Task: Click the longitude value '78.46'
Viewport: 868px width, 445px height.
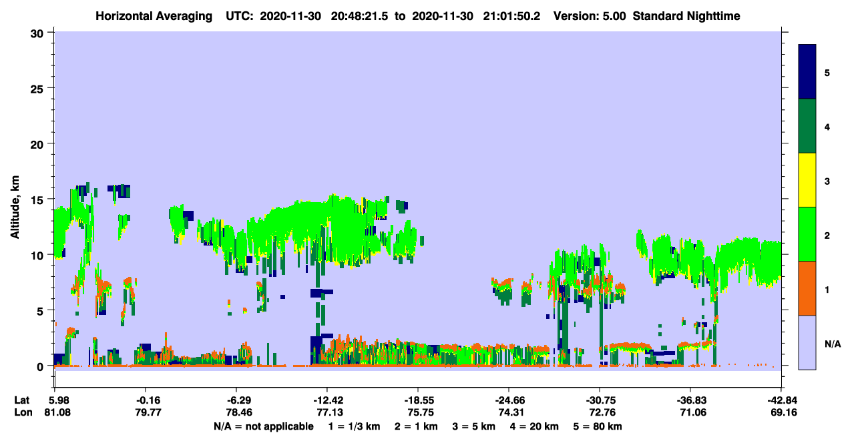Action: 240,412
